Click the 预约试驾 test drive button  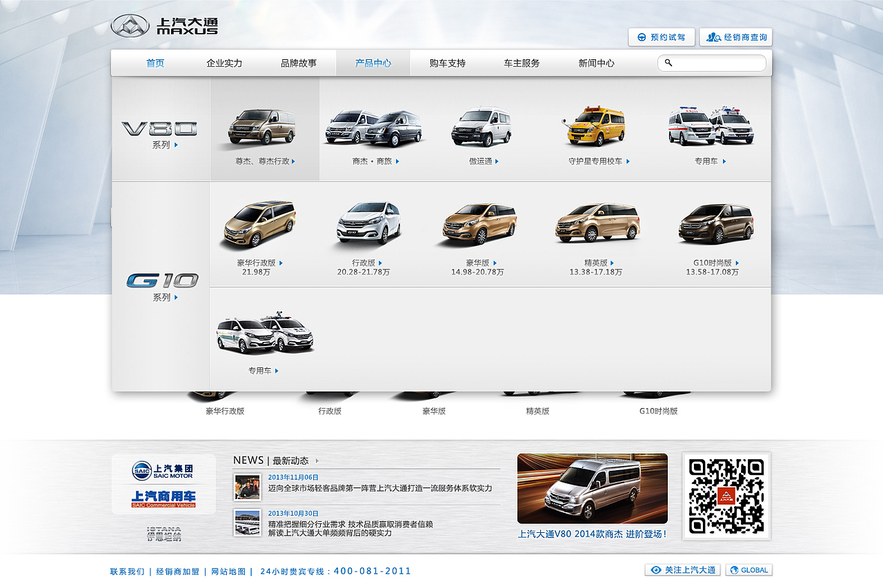point(662,37)
